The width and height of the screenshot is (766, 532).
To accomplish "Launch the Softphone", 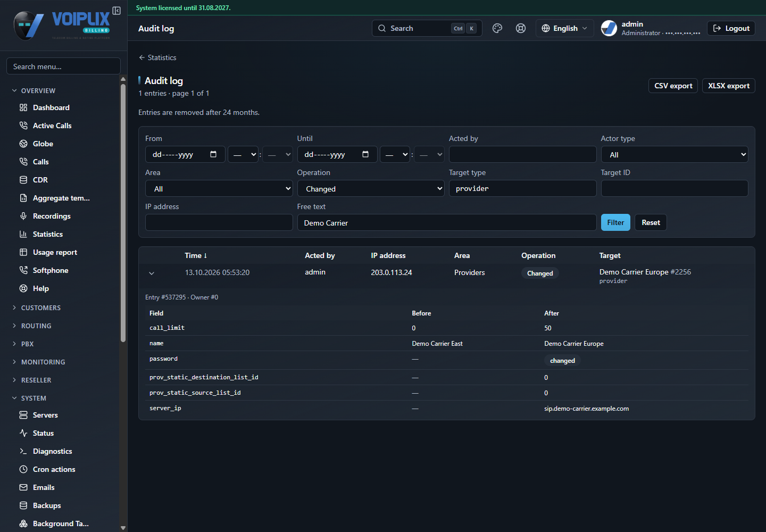I will (51, 270).
